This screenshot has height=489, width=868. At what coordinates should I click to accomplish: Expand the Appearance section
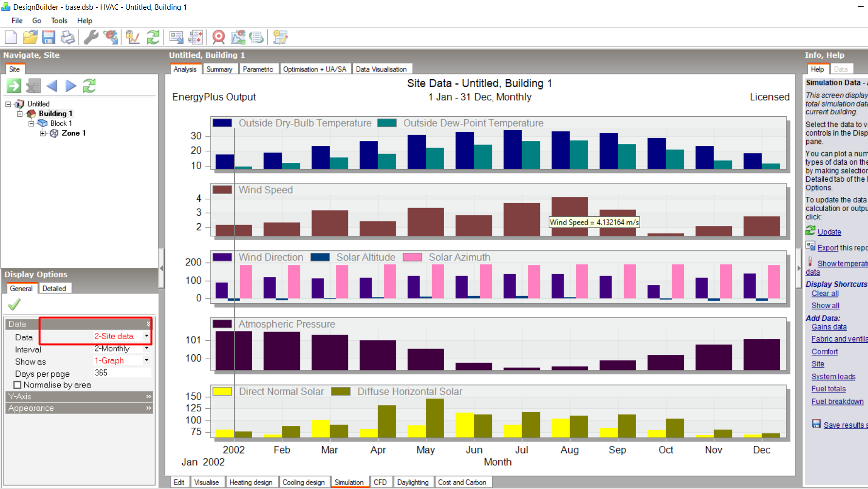pos(79,408)
